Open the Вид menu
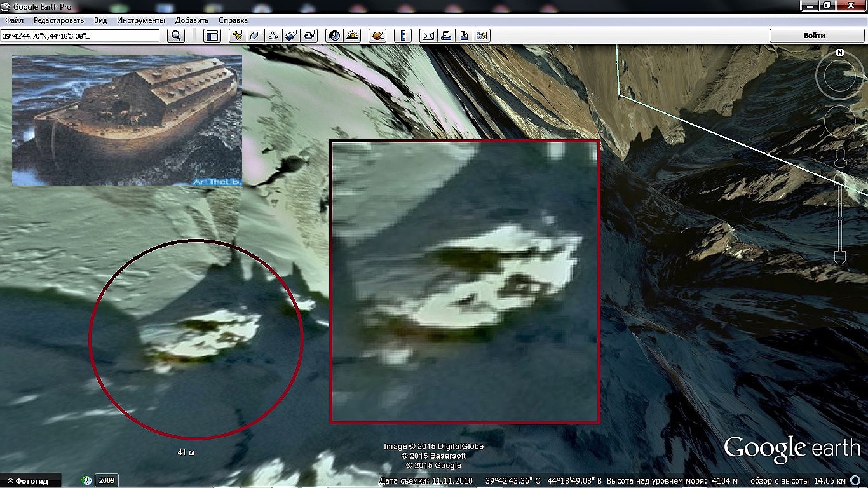Image resolution: width=868 pixels, height=488 pixels. tap(100, 20)
